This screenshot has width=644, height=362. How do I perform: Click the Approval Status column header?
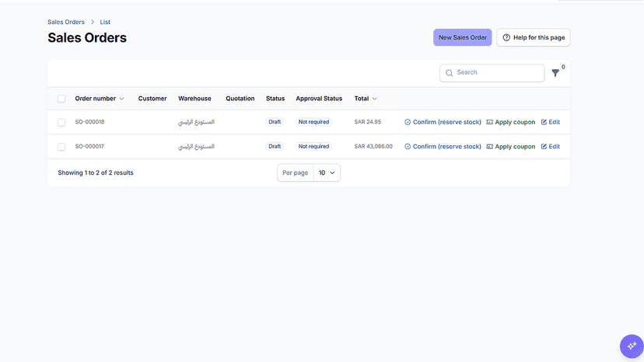tap(319, 99)
